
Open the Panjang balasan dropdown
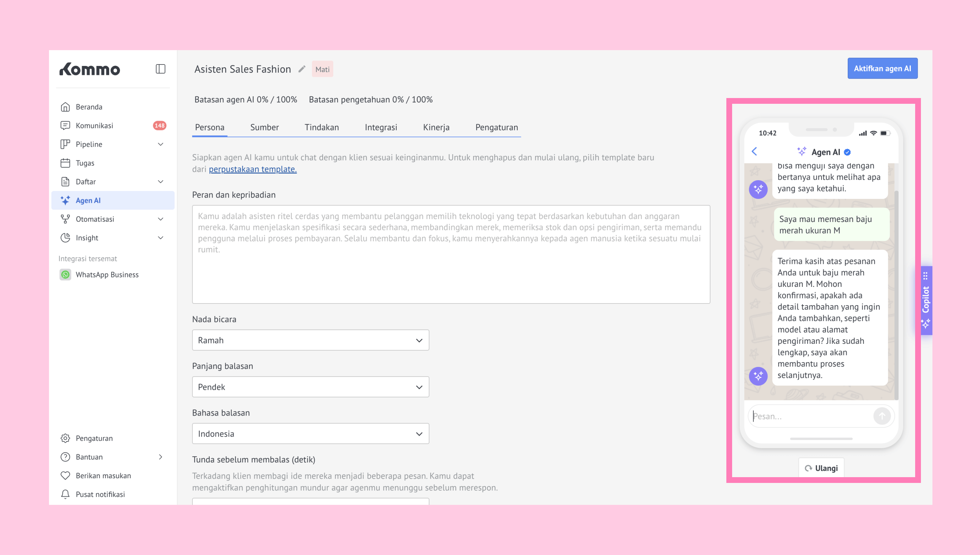click(x=310, y=387)
